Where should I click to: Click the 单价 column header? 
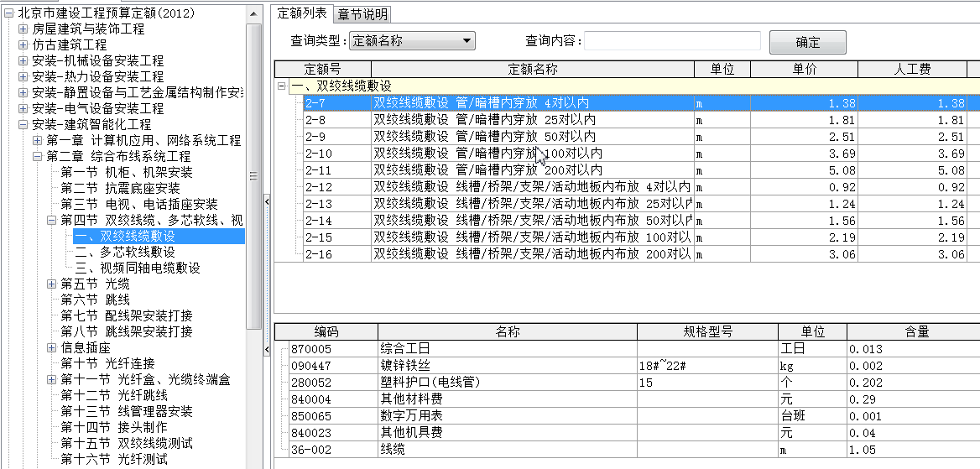pyautogui.click(x=804, y=69)
